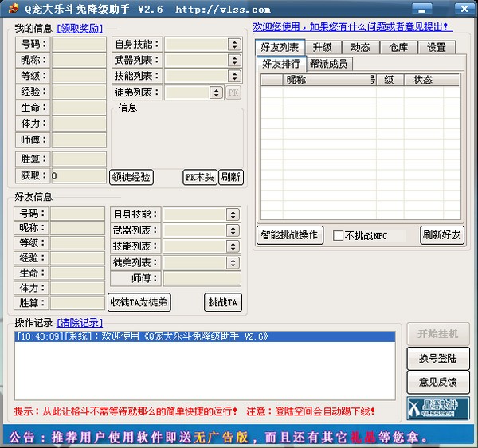Click the 刷新好友 button
This screenshot has height=448, width=478.
441,235
